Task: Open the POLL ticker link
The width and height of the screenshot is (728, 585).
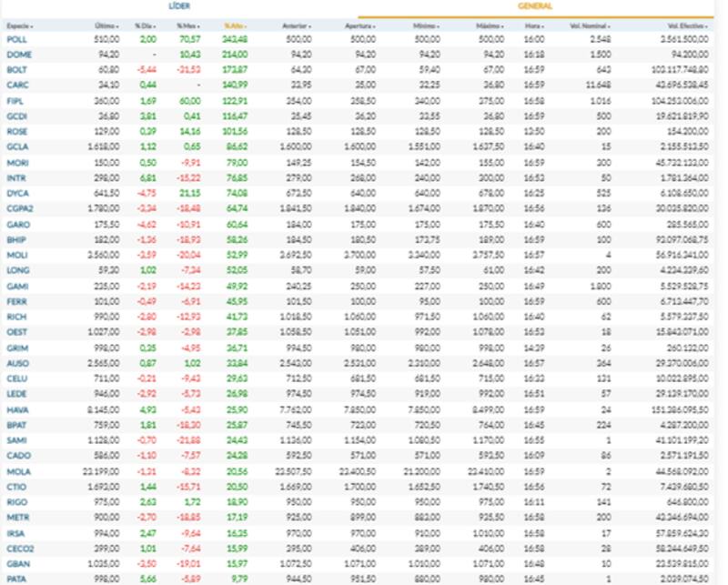Action: [15, 40]
